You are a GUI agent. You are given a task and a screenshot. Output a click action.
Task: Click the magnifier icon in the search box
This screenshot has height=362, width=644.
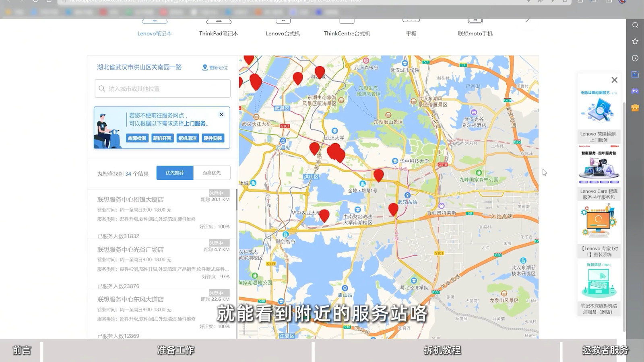point(102,88)
